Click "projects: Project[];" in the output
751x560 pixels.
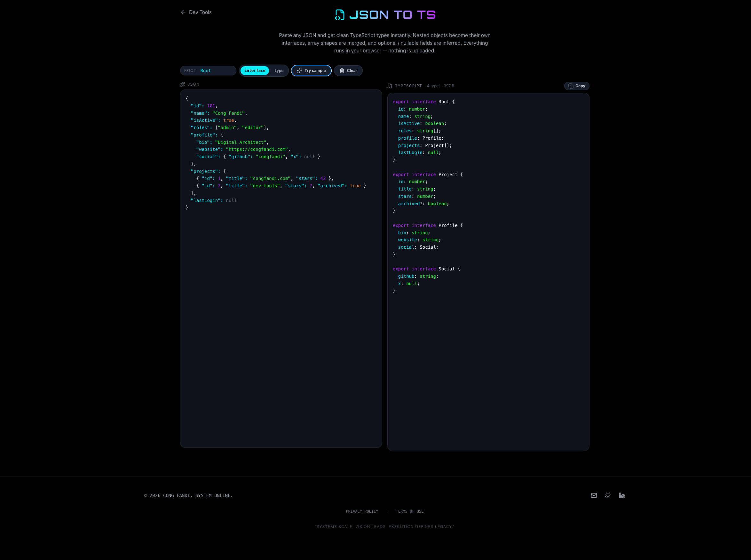[425, 145]
